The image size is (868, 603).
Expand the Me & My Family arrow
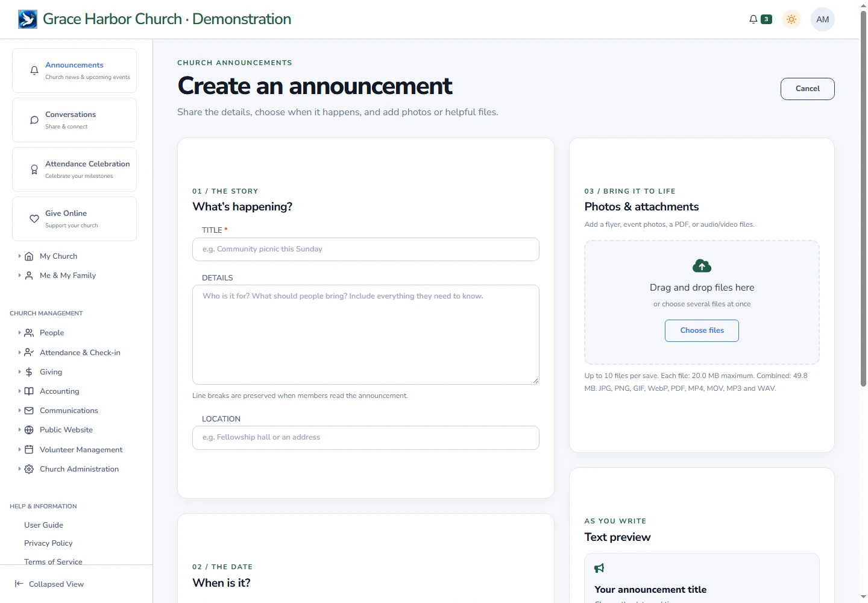tap(19, 276)
